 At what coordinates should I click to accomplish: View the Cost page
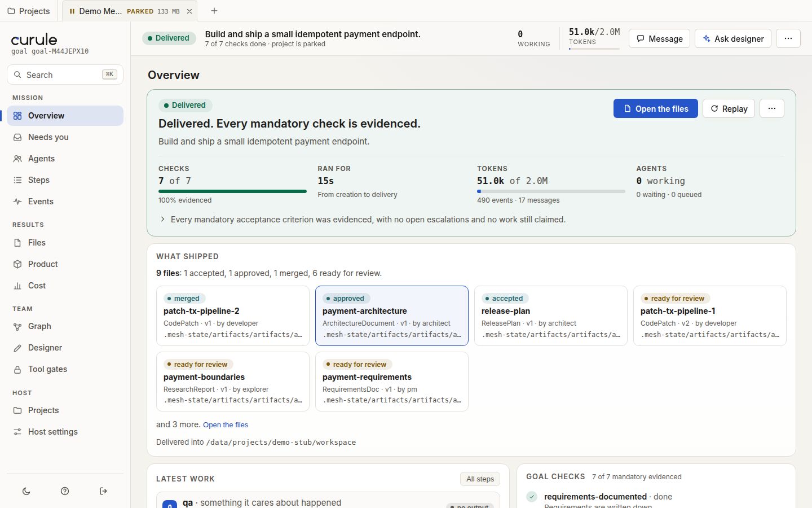[x=65, y=286]
